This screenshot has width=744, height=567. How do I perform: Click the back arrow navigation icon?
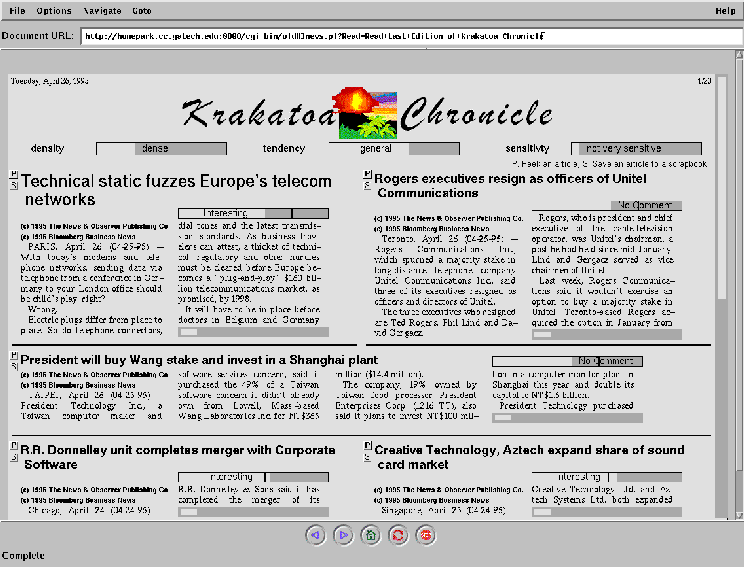click(316, 535)
